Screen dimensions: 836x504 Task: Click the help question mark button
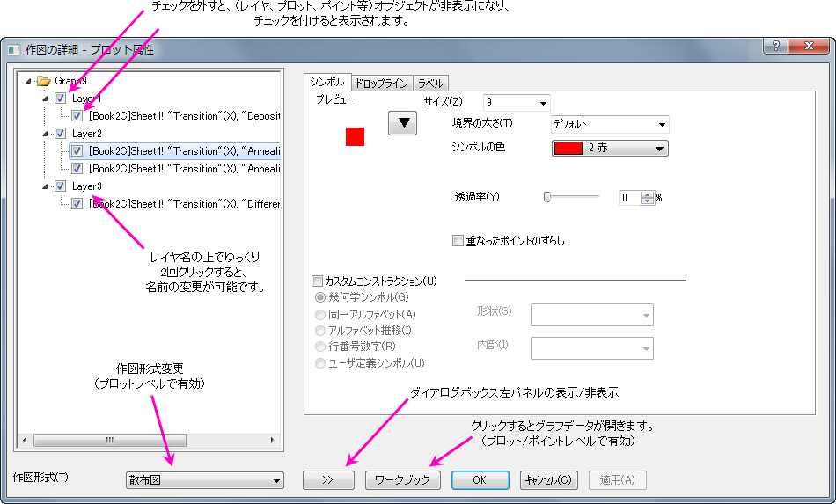[x=776, y=46]
